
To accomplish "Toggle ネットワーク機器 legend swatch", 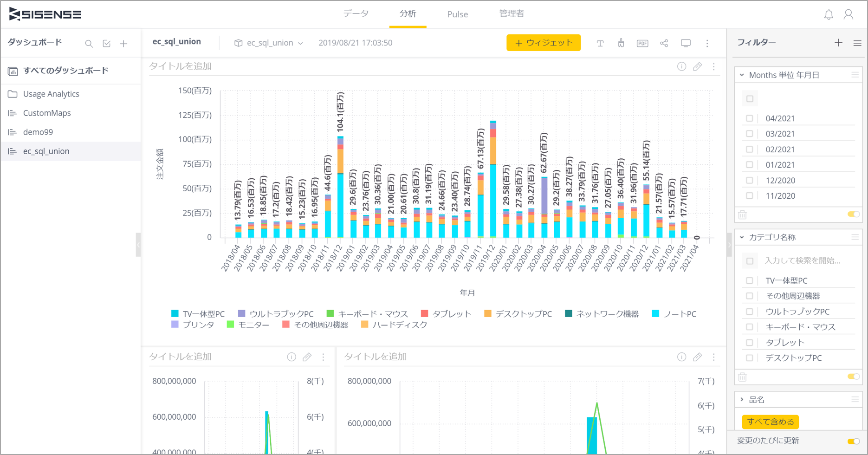I will [x=568, y=314].
